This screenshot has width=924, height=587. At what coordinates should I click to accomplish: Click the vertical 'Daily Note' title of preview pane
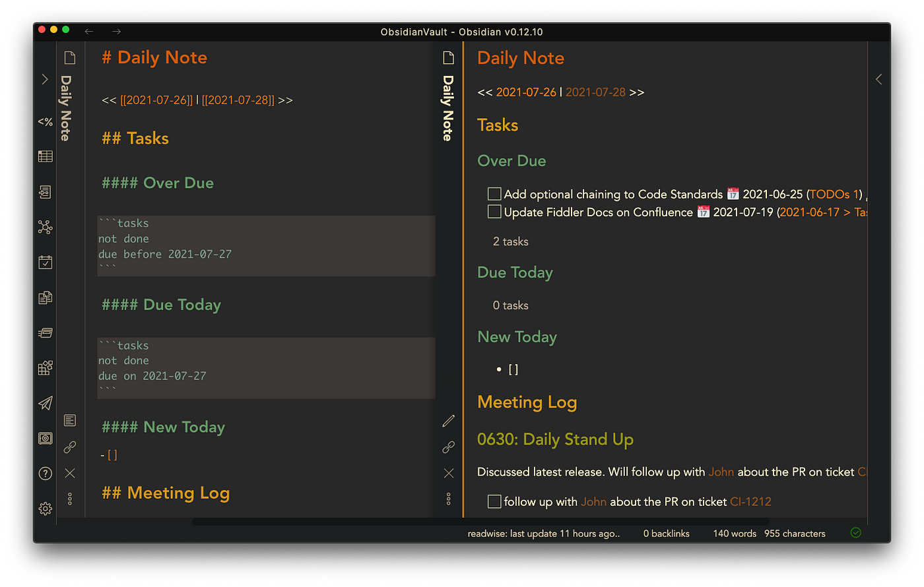448,108
